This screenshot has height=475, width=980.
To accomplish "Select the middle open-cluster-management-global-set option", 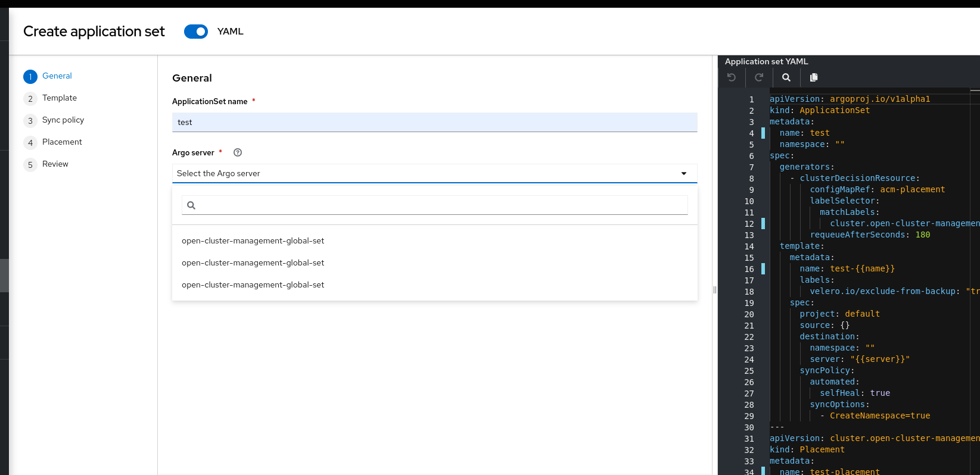I will click(x=253, y=263).
